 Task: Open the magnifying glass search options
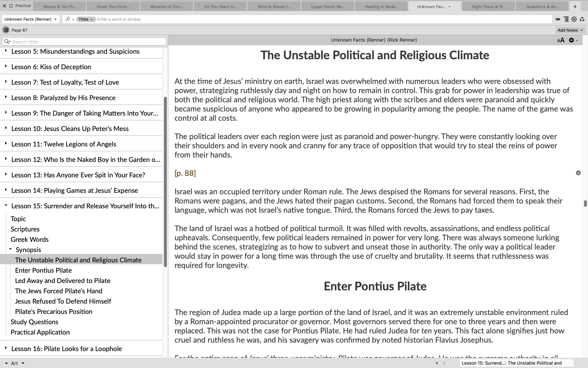[x=69, y=19]
